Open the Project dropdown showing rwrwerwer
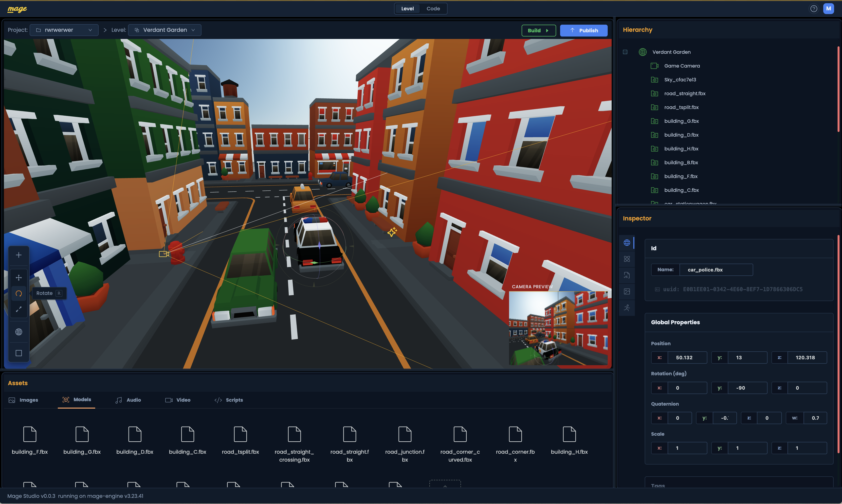 point(64,30)
